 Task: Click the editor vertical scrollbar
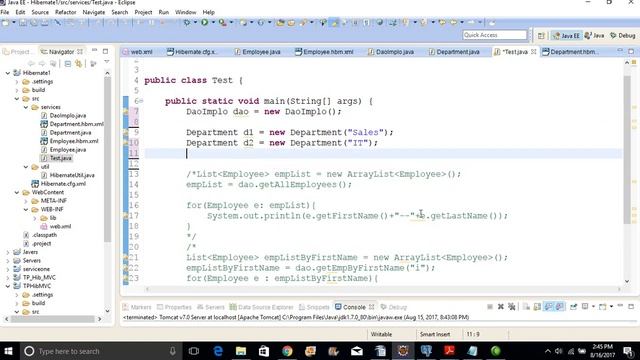point(627,149)
